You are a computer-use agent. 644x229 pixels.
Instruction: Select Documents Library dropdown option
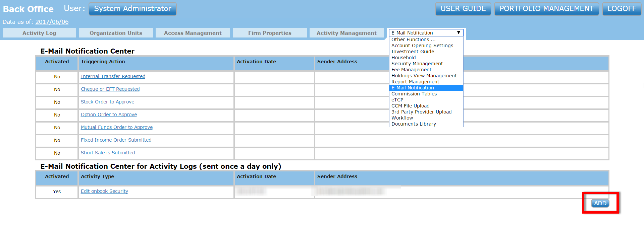tap(414, 124)
